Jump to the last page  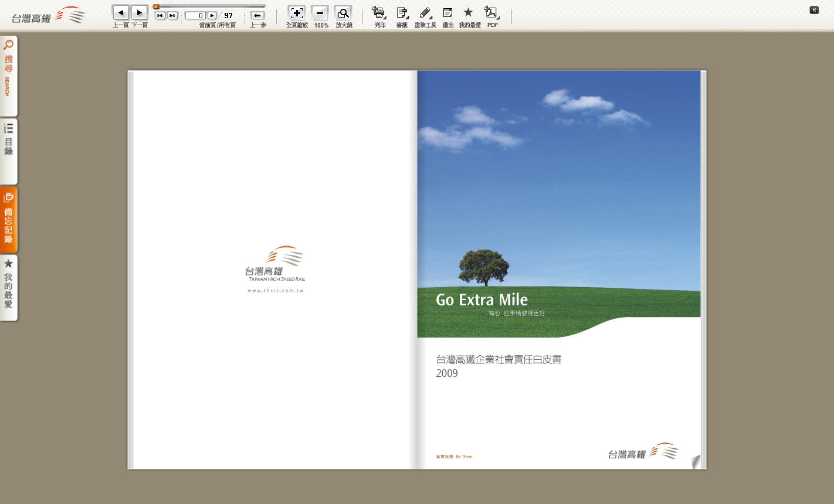tap(172, 16)
